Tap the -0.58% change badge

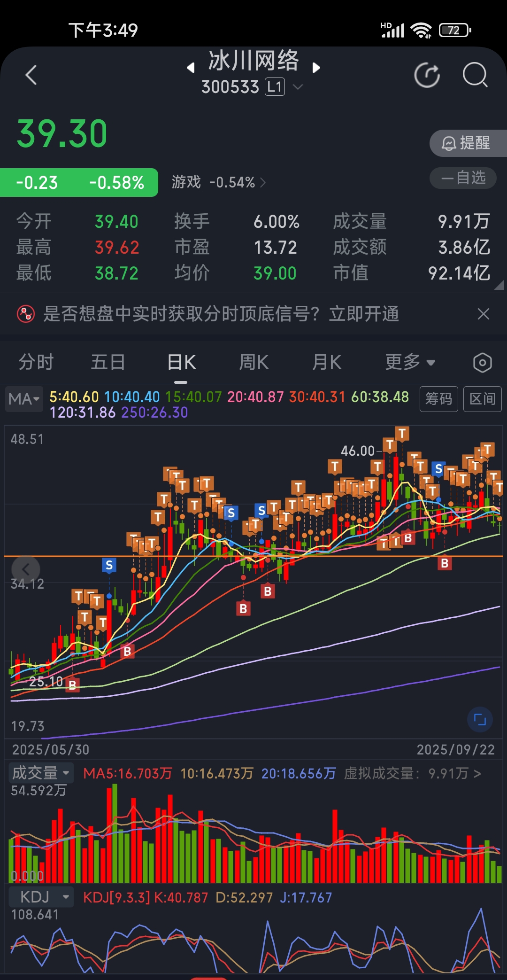pyautogui.click(x=116, y=182)
